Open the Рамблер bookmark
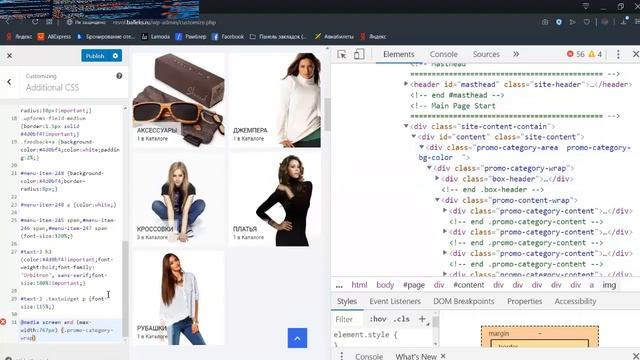 [191, 36]
